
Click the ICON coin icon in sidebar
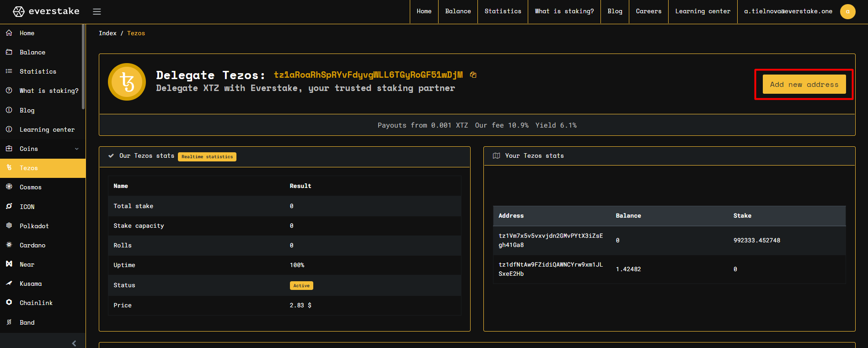point(9,207)
